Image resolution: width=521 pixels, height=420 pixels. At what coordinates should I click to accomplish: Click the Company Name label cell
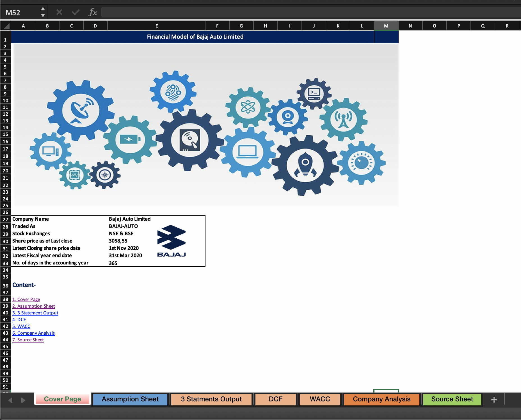coord(31,219)
